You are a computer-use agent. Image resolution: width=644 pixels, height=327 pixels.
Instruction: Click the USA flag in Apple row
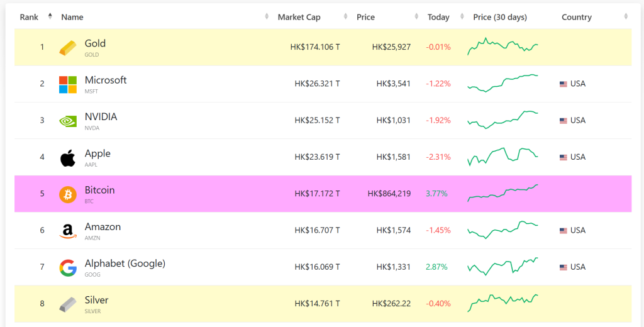(x=563, y=157)
